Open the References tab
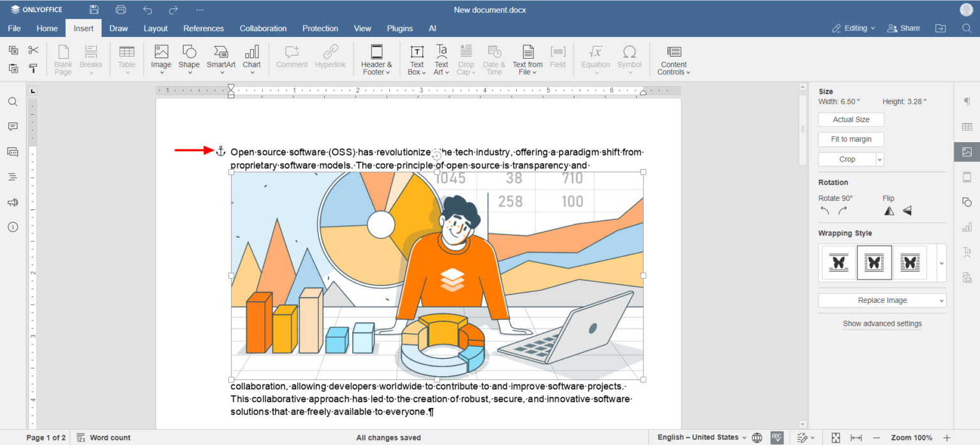Screen dimensions: 980x445 204,29
